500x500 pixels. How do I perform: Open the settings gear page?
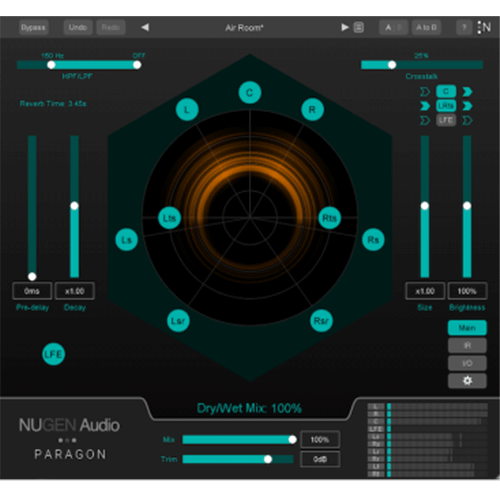467,380
